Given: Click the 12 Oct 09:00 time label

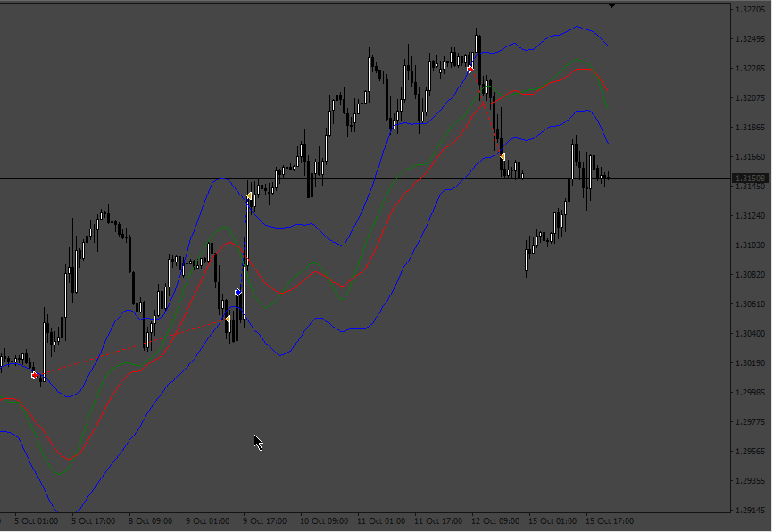Looking at the screenshot, I should click(x=495, y=521).
